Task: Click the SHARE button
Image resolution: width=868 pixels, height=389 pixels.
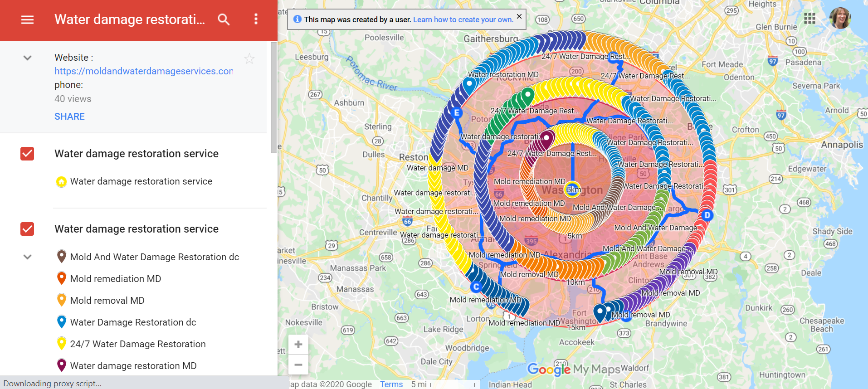Action: coord(69,117)
